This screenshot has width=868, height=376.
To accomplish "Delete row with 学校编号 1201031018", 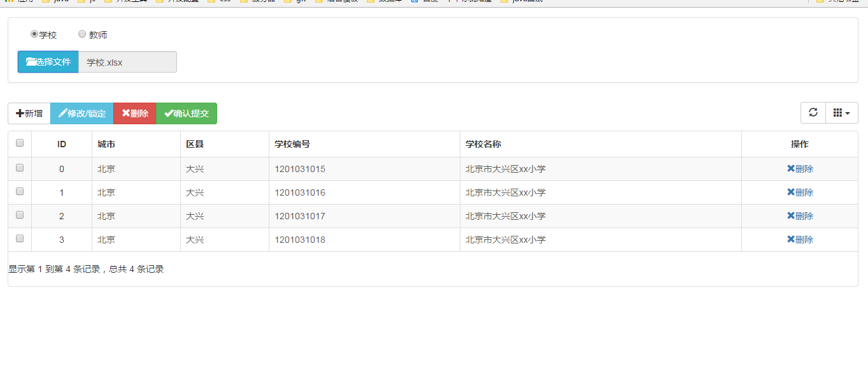I will click(800, 240).
